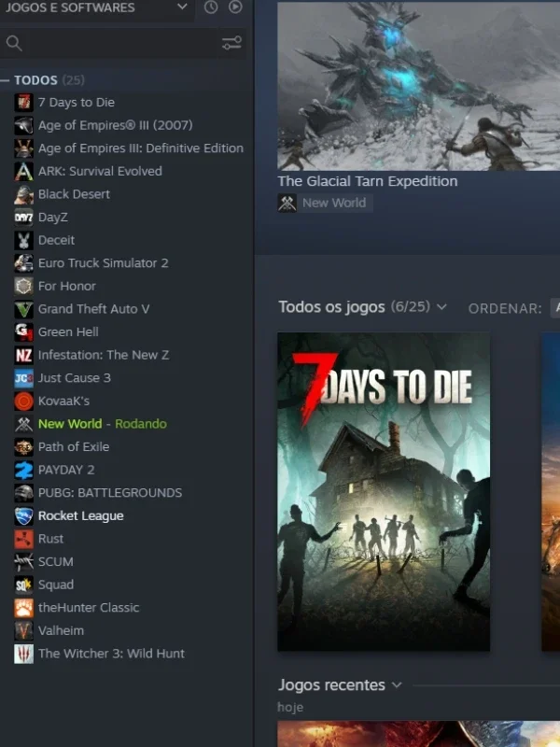Viewport: 560px width, 747px height.
Task: Select Valheim in the game list
Action: [61, 631]
